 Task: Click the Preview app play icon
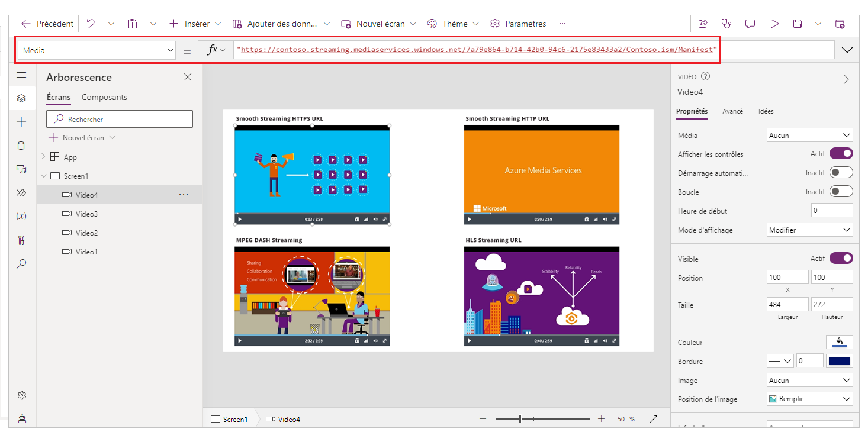pos(774,24)
